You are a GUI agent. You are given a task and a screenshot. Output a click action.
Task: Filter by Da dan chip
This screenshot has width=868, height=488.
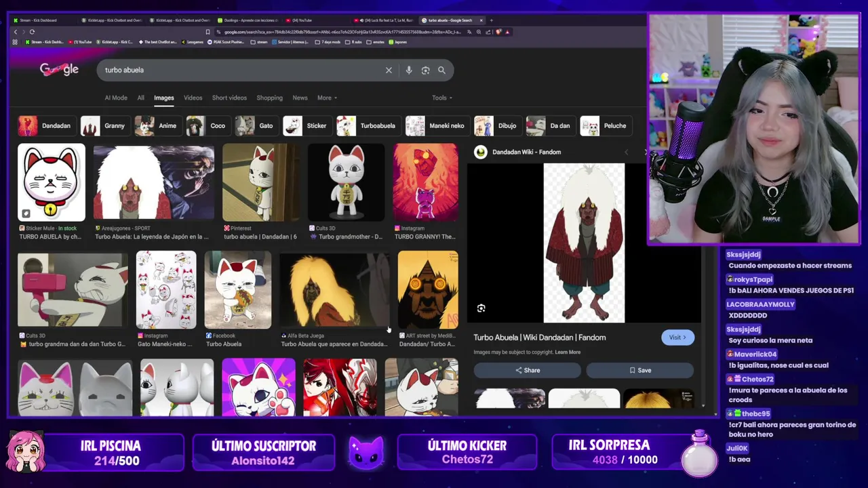click(x=550, y=125)
